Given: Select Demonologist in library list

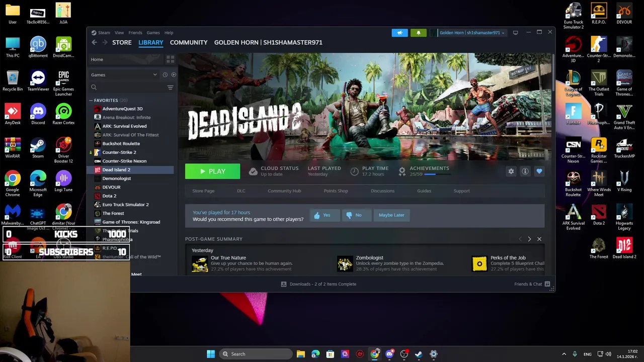Looking at the screenshot, I should 116,178.
